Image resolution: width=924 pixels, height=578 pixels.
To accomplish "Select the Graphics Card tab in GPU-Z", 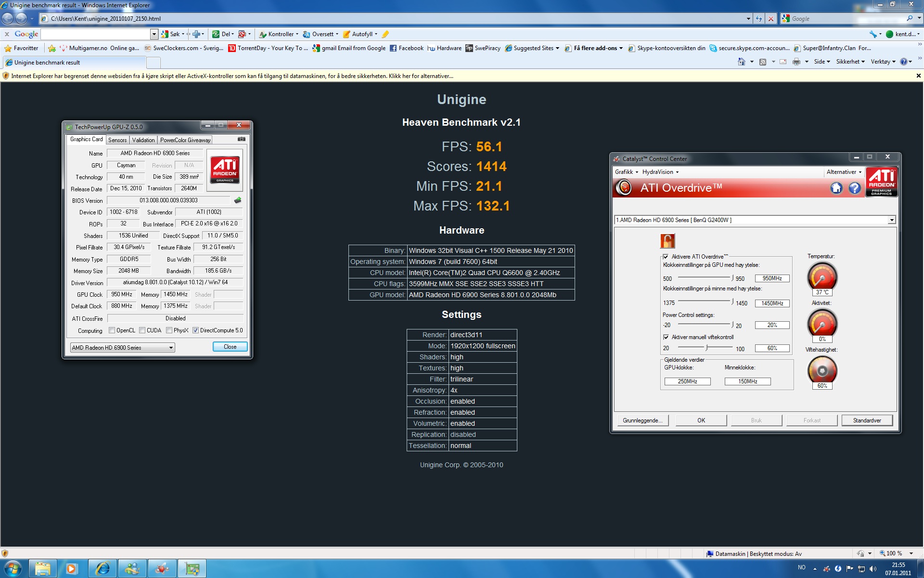I will 86,139.
